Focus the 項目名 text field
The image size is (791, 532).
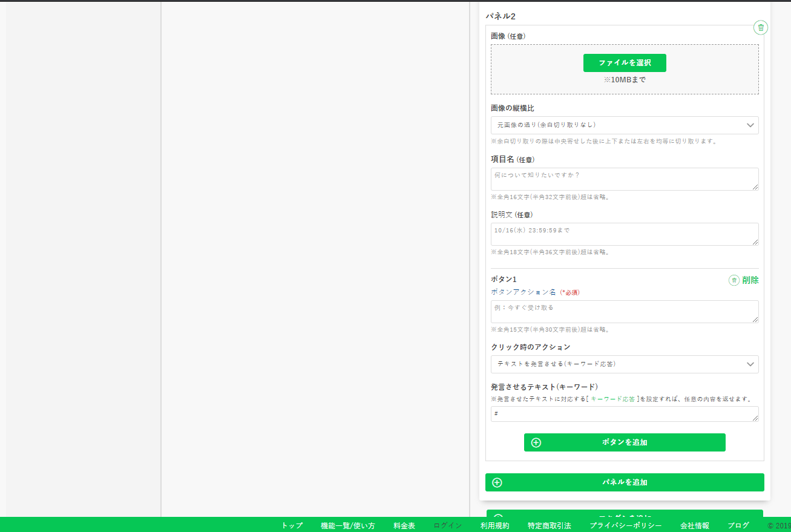tap(625, 179)
